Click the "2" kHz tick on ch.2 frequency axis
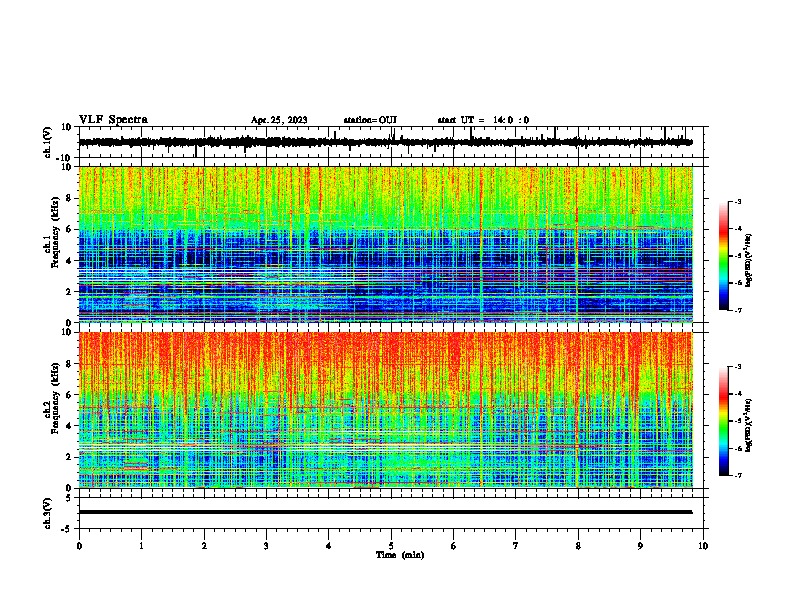This screenshot has width=792, height=612. 69,457
